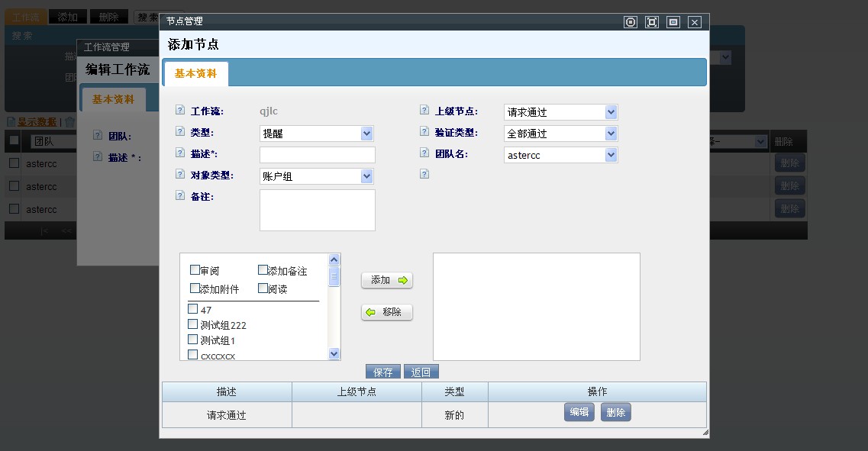Click the help icon beside 上级节点

click(424, 111)
